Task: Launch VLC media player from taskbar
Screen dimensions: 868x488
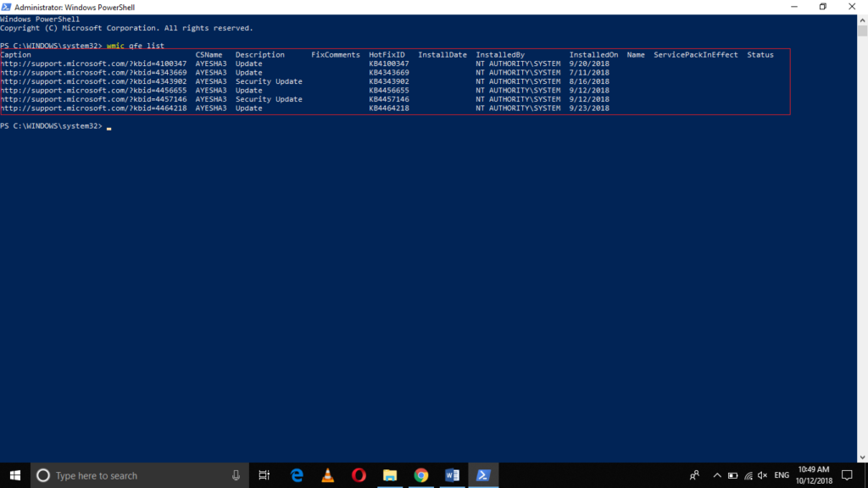Action: coord(326,475)
